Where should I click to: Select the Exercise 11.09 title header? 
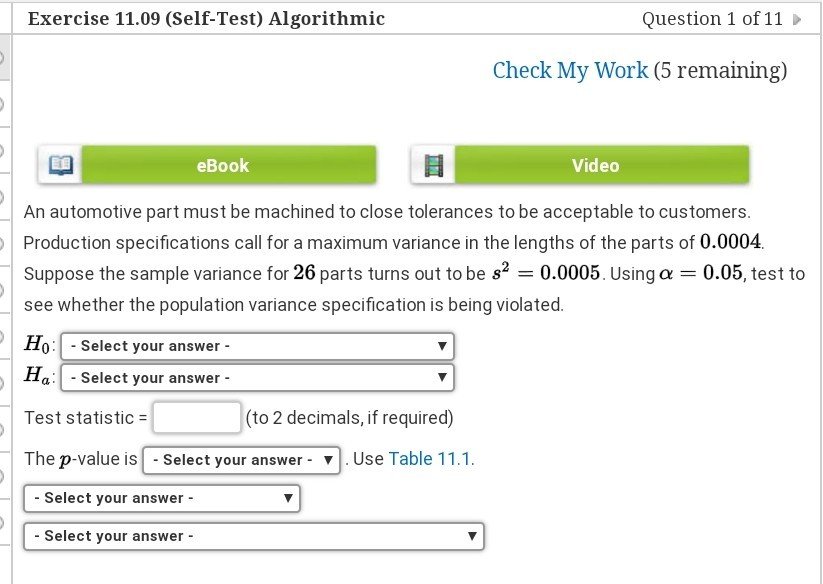click(204, 19)
